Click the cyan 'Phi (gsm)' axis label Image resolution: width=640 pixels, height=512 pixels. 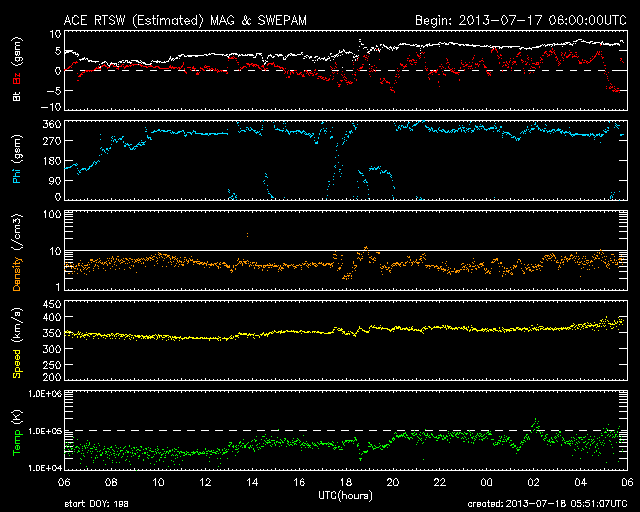[x=16, y=159]
